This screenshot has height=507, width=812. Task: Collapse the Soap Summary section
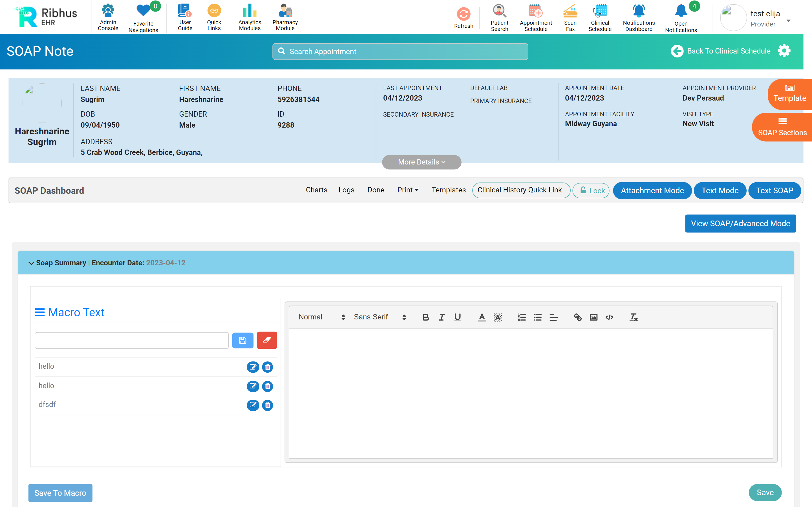tap(31, 263)
